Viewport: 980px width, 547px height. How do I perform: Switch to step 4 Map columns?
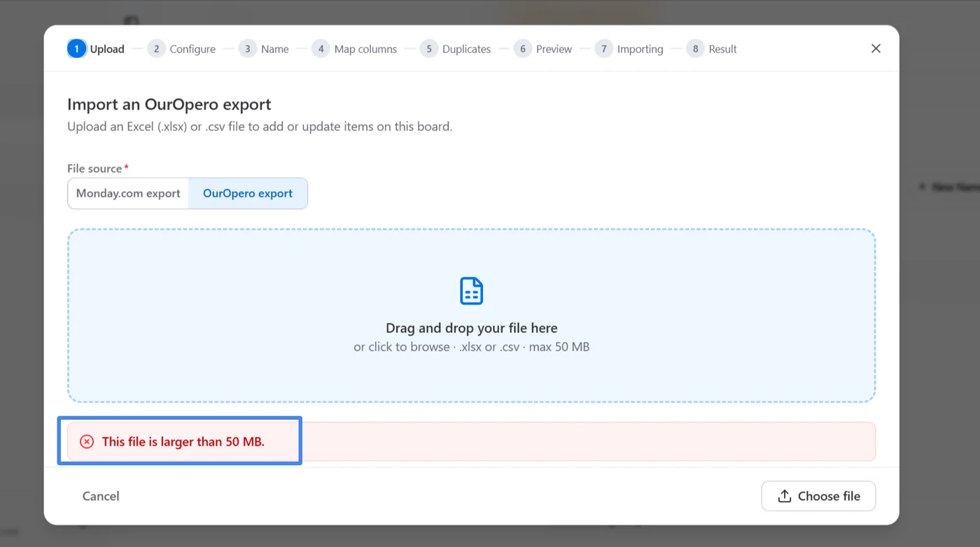click(x=354, y=49)
